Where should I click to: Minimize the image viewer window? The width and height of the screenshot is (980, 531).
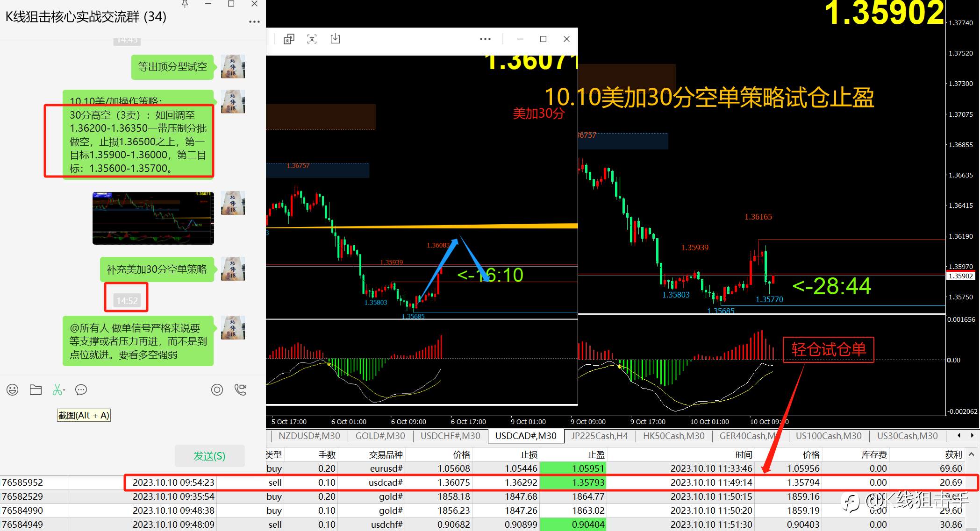click(x=520, y=39)
